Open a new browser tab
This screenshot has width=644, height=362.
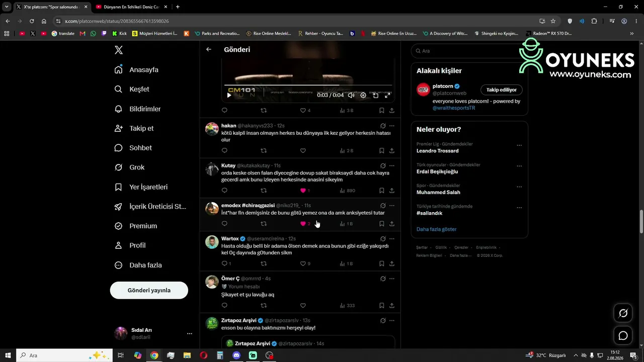click(x=178, y=7)
